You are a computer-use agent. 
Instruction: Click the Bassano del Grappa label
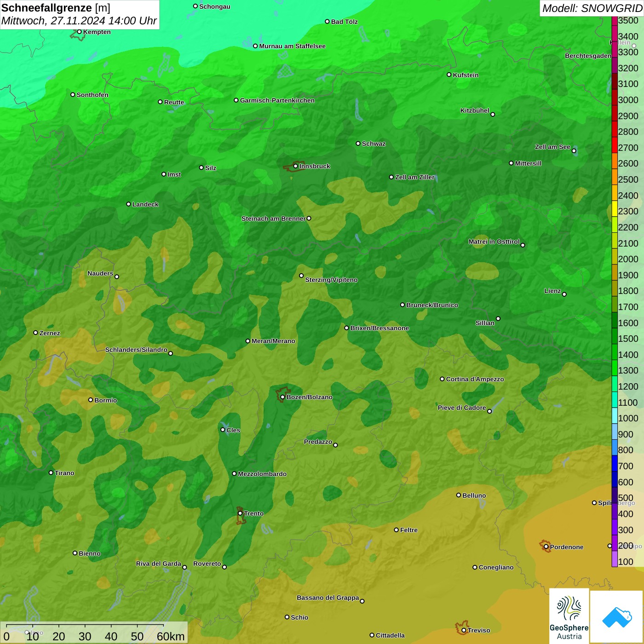click(328, 598)
